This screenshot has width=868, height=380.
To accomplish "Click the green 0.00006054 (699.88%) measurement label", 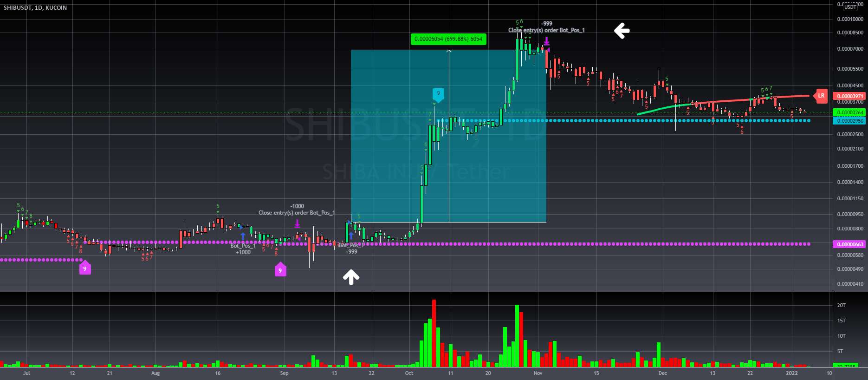I will [448, 39].
